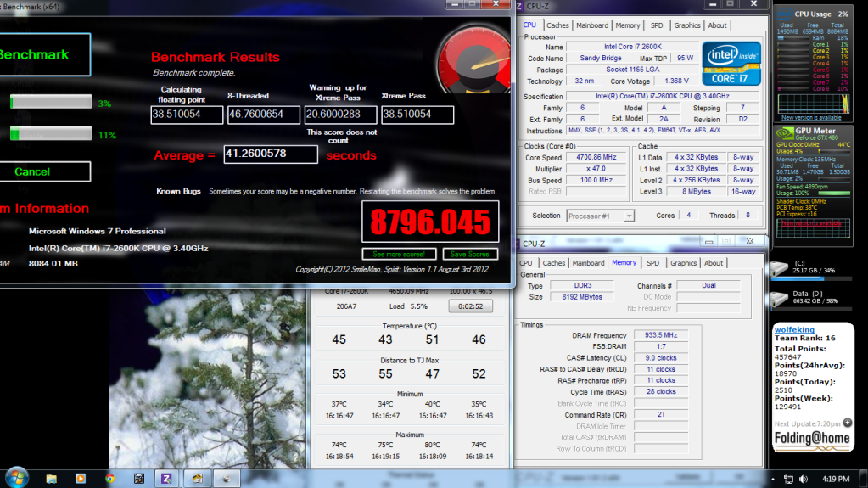Screen dimensions: 868x488
Task: Click the Data D: drive gadget icon
Action: [x=780, y=298]
